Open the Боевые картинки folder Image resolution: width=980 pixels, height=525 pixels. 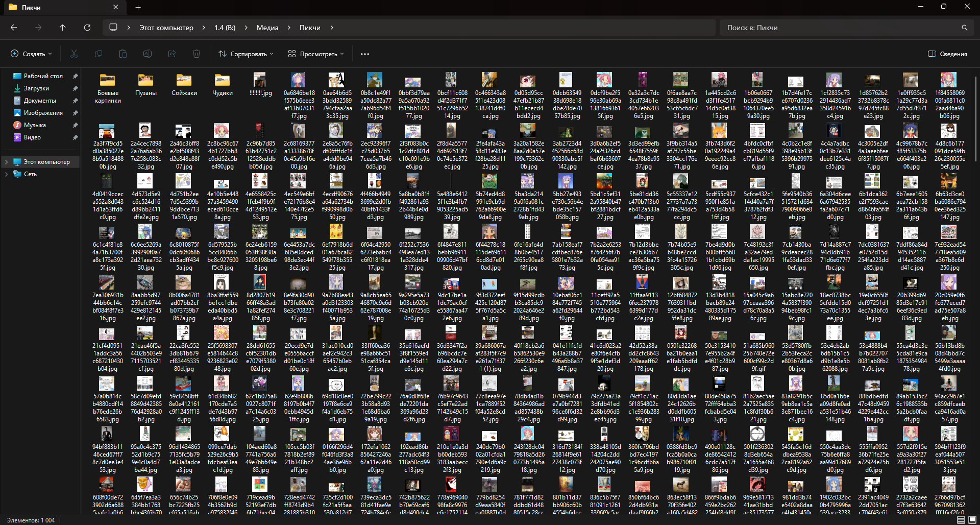pyautogui.click(x=108, y=88)
